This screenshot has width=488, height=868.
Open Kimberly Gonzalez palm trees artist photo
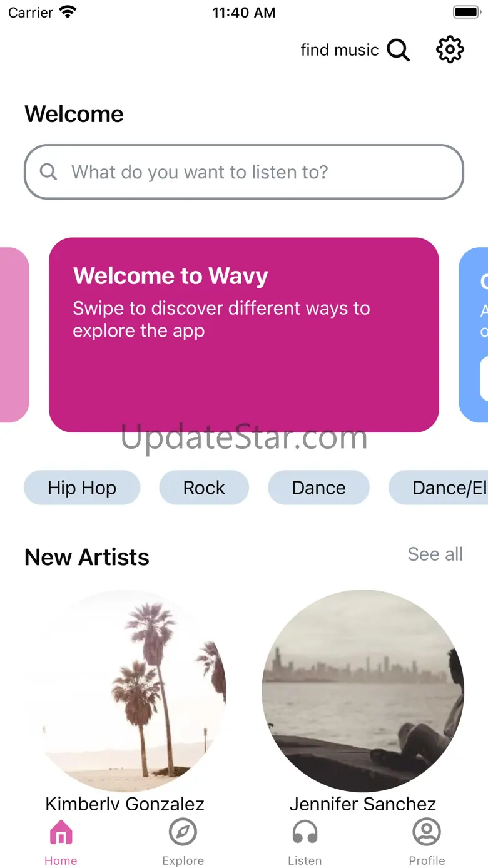(125, 691)
